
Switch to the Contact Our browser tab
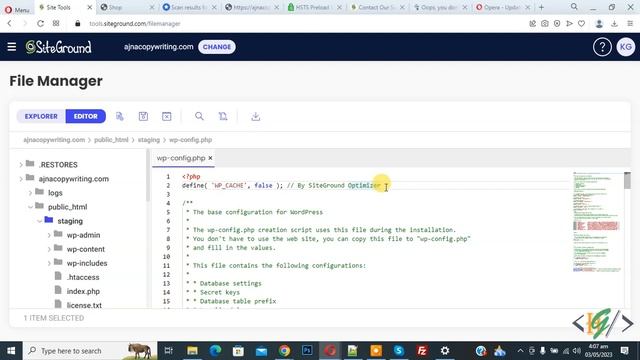377,7
